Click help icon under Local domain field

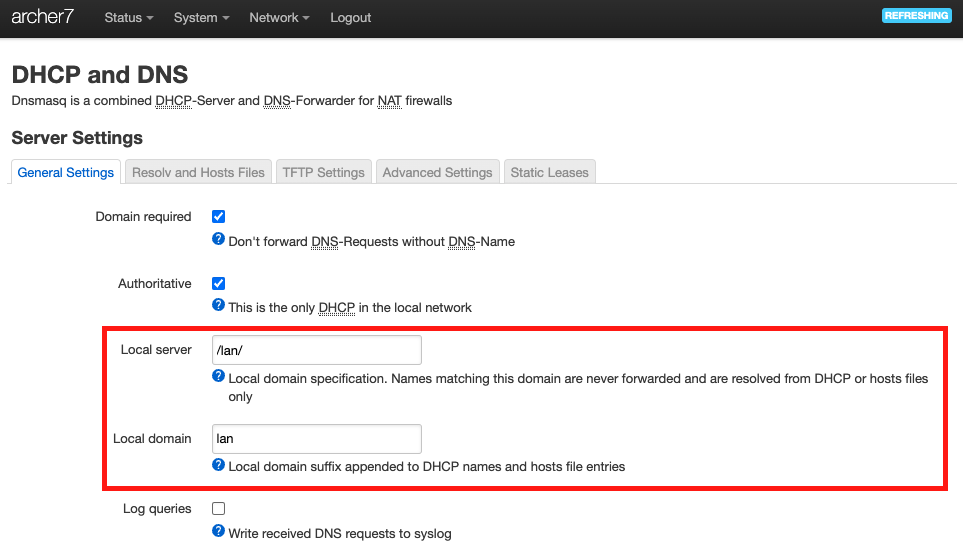click(218, 465)
